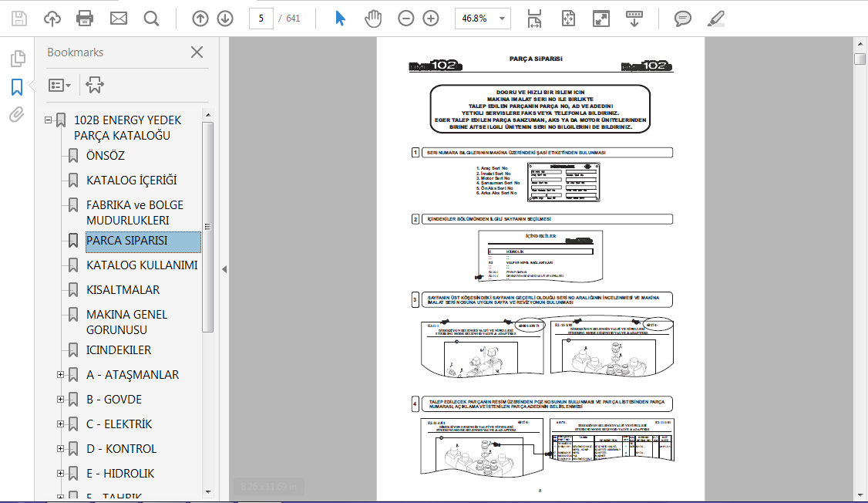Go to previous page arrow
This screenshot has width=868, height=503.
pos(200,19)
